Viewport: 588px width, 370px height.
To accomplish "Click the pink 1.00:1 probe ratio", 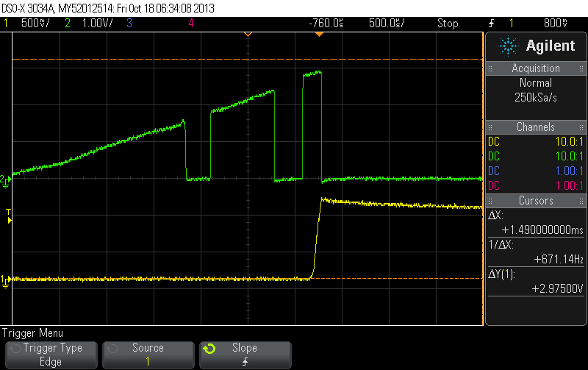I will tap(570, 186).
